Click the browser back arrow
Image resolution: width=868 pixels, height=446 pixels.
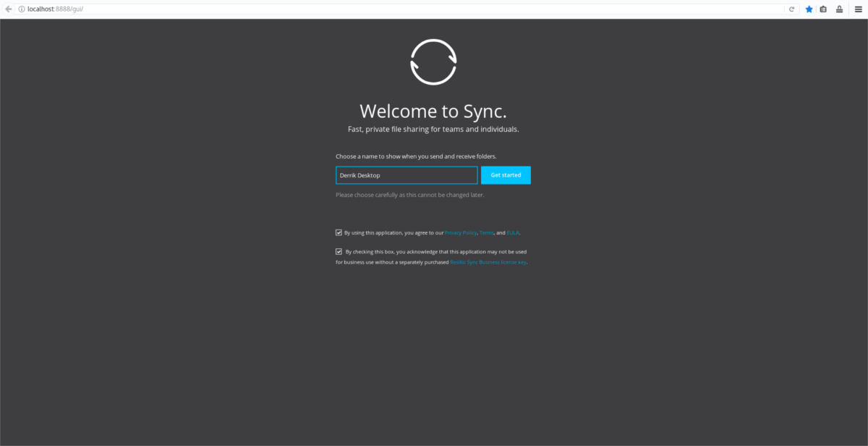(x=8, y=9)
